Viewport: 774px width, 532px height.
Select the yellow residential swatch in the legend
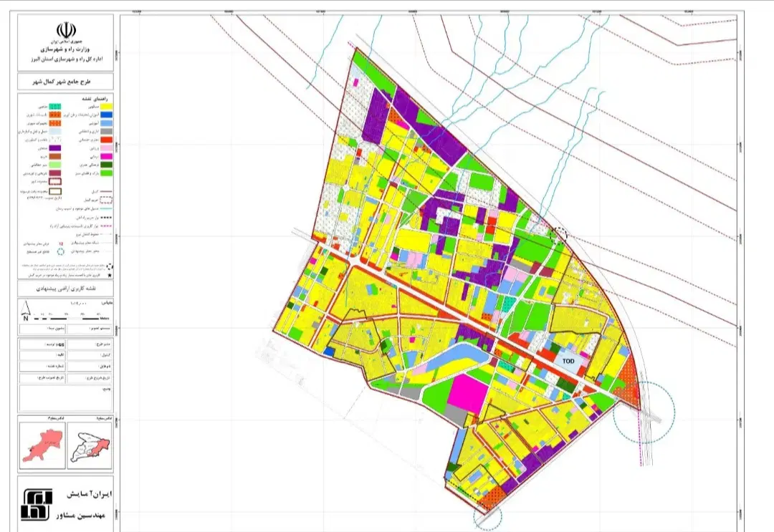(106, 107)
